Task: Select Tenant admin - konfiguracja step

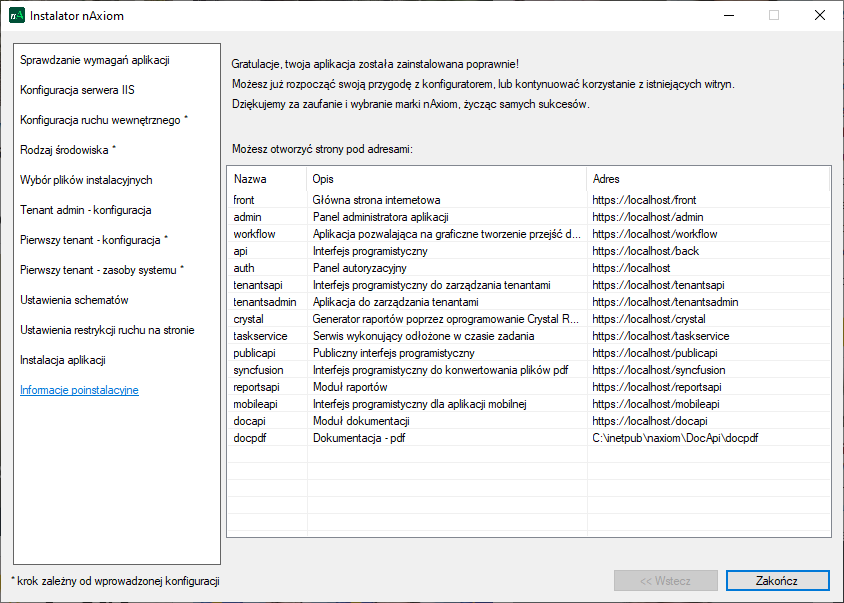Action: click(x=86, y=210)
